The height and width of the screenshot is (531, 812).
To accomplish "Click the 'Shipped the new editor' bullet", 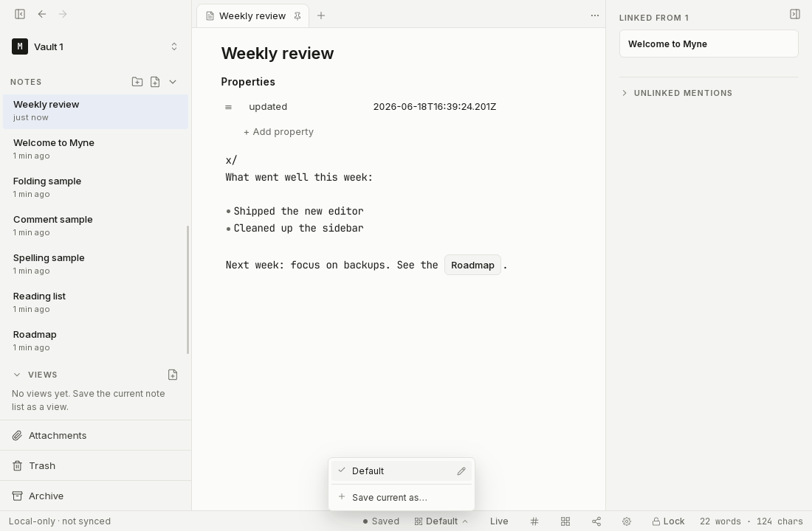I will click(298, 211).
